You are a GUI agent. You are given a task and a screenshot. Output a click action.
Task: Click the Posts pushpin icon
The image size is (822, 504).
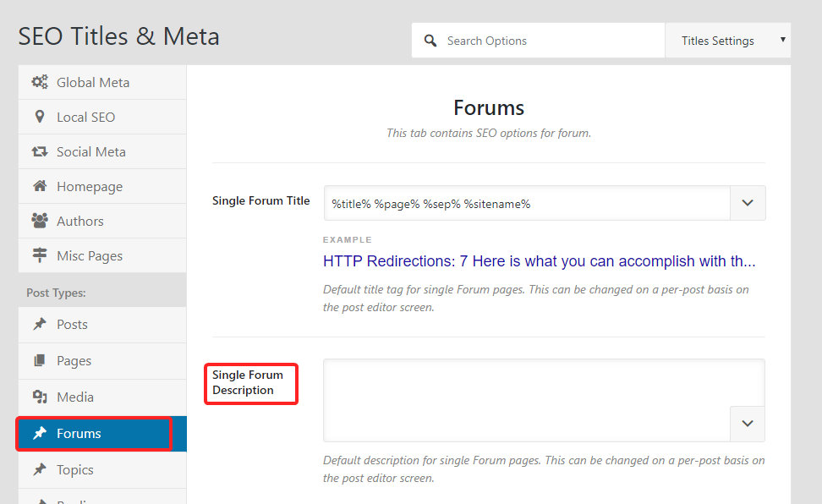[x=40, y=324]
